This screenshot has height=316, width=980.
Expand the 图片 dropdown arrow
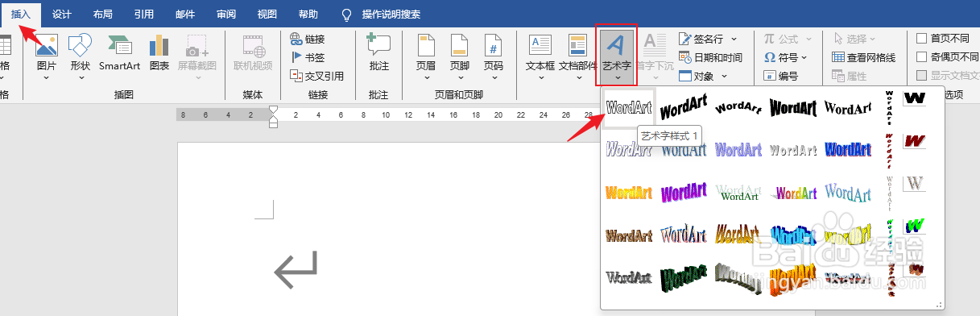pos(46,78)
